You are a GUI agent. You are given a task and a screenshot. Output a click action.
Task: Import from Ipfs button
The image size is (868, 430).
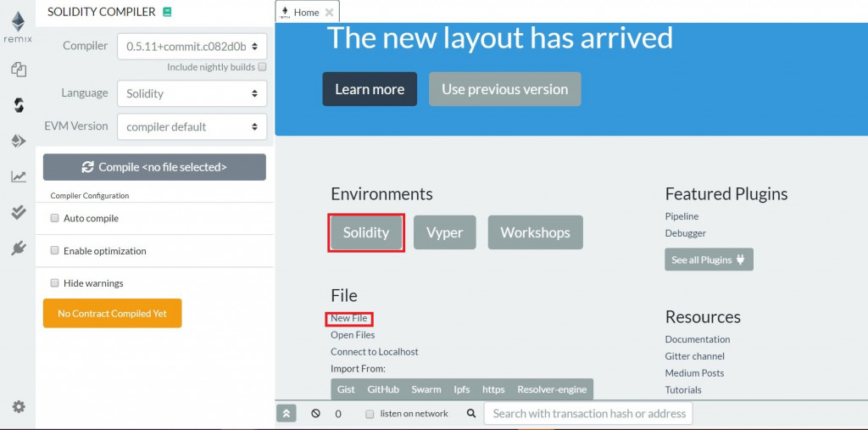pyautogui.click(x=462, y=389)
